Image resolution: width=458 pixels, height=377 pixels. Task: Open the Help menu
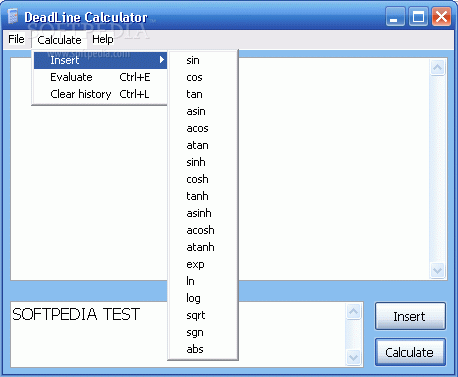103,39
